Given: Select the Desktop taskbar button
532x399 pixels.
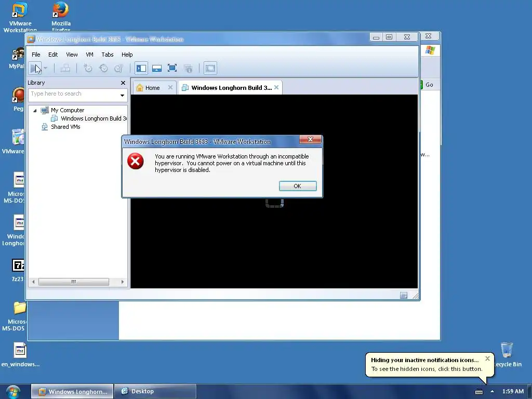Looking at the screenshot, I should coord(155,392).
